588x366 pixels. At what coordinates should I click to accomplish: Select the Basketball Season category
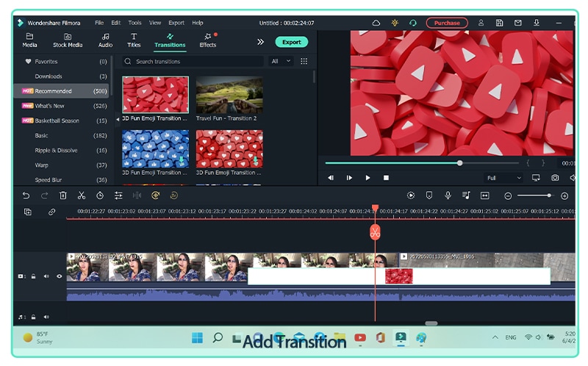(61, 121)
